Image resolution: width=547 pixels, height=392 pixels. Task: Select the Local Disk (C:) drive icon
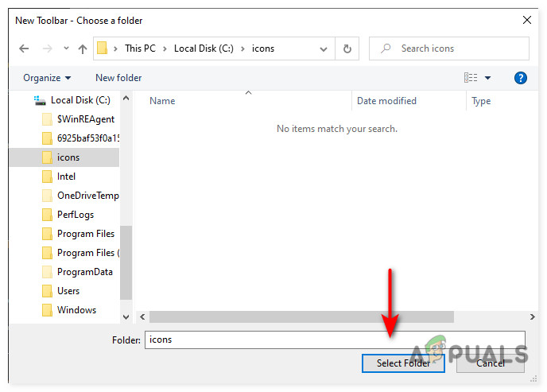tap(41, 100)
